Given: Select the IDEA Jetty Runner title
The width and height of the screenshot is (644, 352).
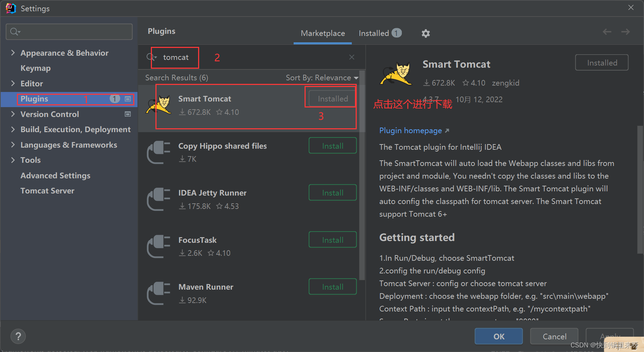Looking at the screenshot, I should [x=212, y=193].
